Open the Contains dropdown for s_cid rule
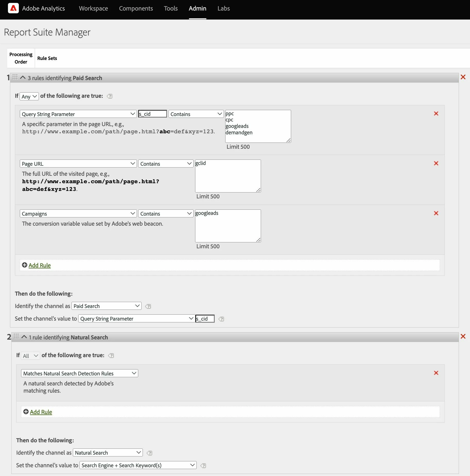 (x=196, y=114)
